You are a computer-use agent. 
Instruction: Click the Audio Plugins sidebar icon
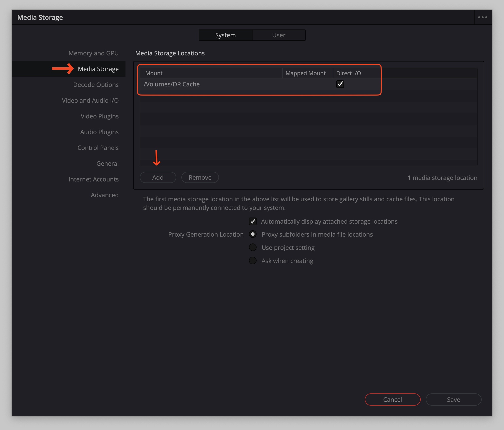99,132
